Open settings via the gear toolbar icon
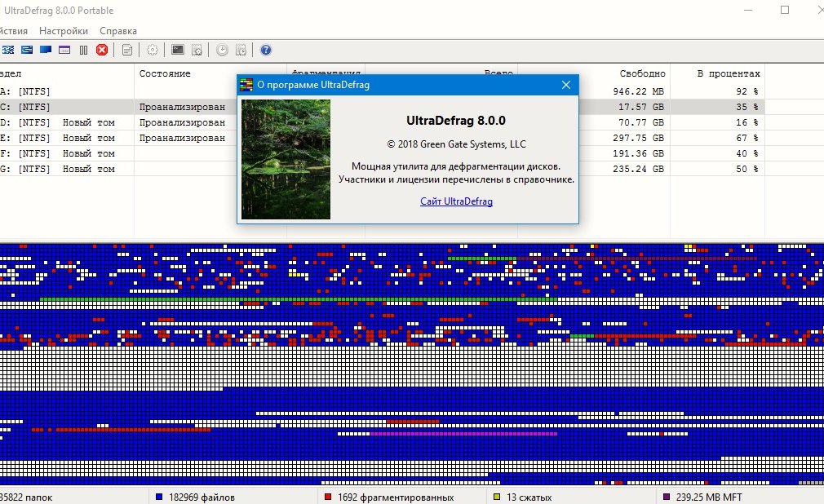824x504 pixels. [153, 50]
